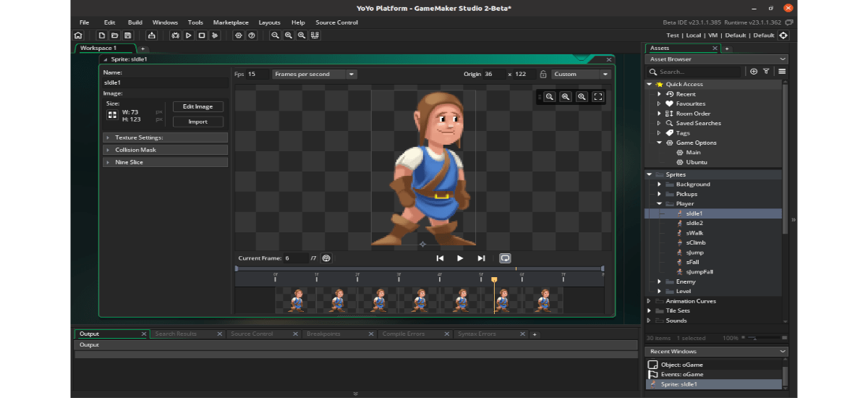This screenshot has width=868, height=398.
Task: Toggle the origin lock padlock
Action: (x=542, y=74)
